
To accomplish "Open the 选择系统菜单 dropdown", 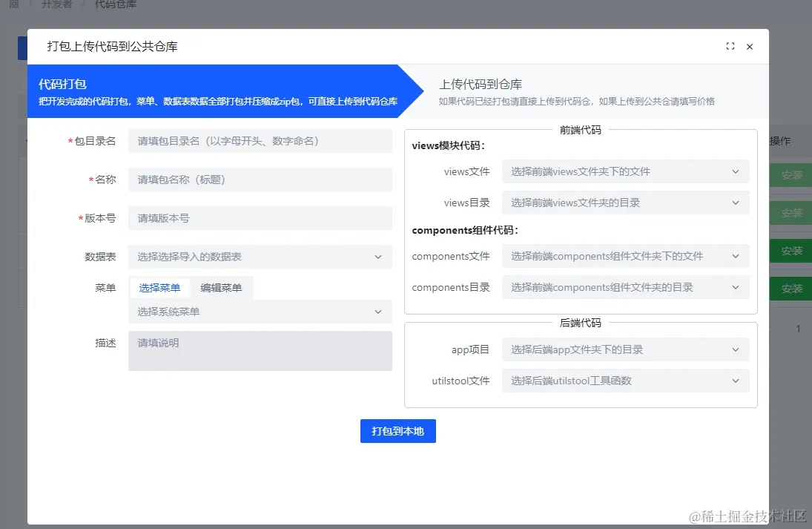I will pos(260,312).
